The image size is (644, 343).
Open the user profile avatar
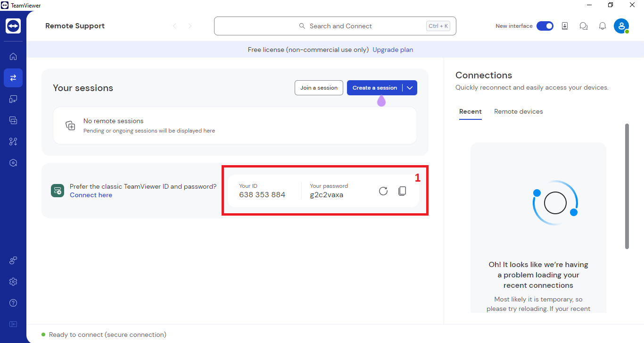(621, 26)
